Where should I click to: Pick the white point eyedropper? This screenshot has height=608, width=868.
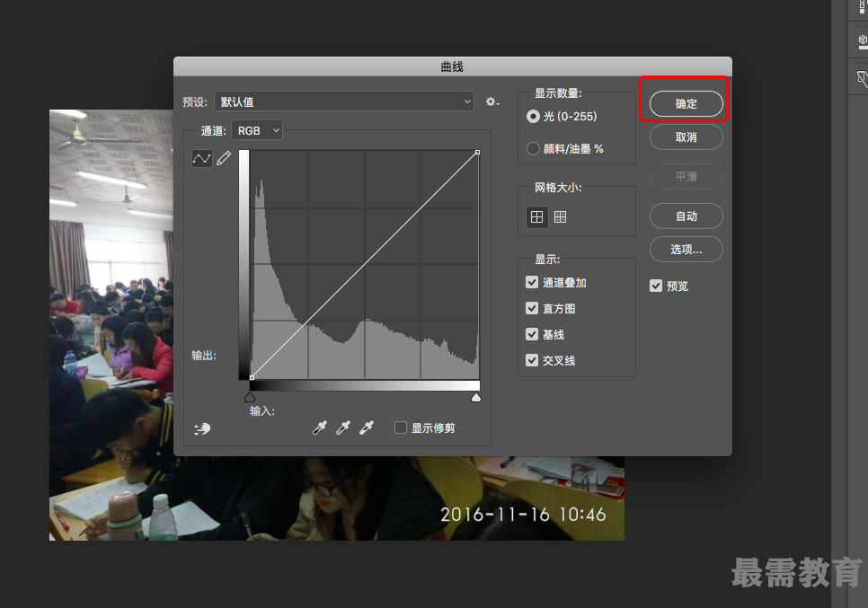coord(367,427)
